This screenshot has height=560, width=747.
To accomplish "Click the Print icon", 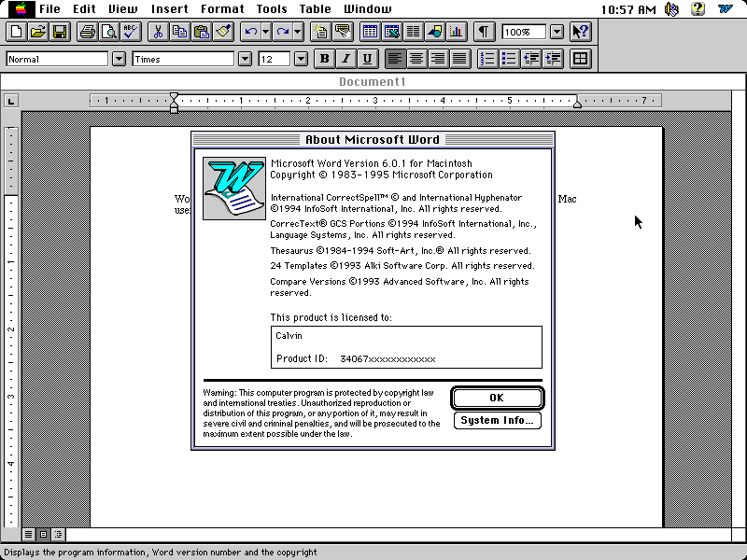I will pos(88,32).
